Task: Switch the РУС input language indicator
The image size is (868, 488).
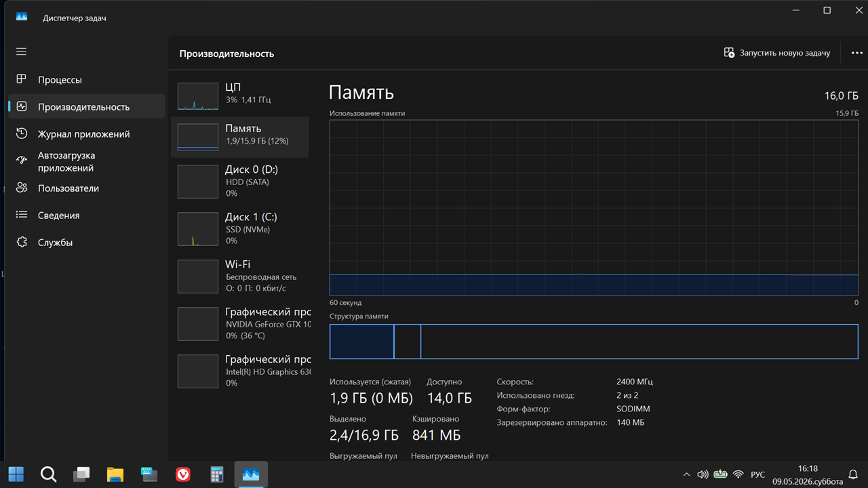Action: point(757,474)
